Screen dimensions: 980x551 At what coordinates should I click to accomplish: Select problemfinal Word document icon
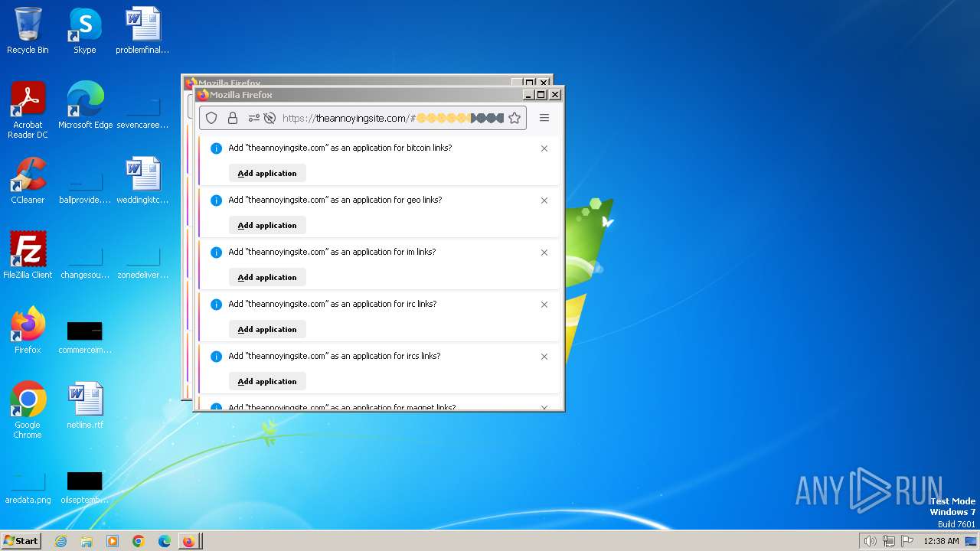click(142, 31)
